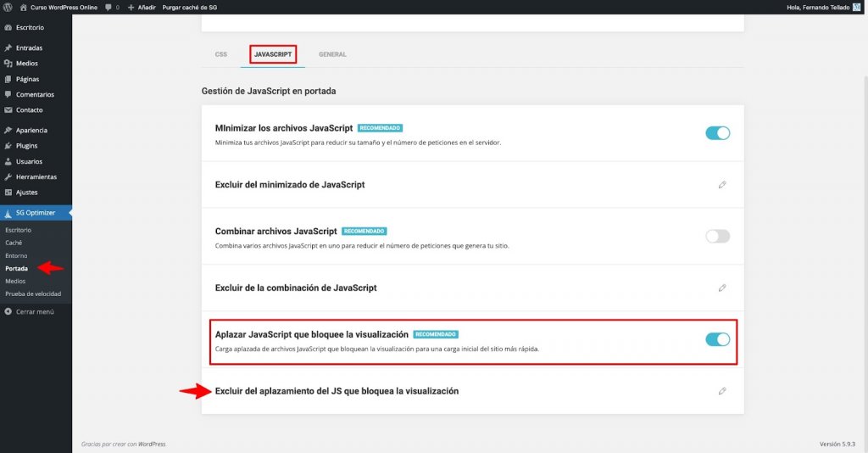Click Páginas pages icon in sidebar
Viewport: 868px width, 453px height.
click(x=8, y=79)
